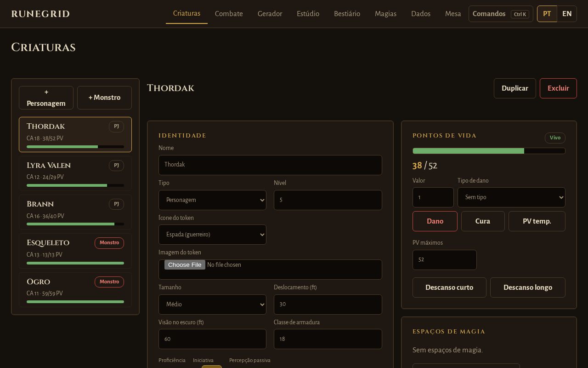Switch to the PT language option
The height and width of the screenshot is (368, 588).
547,14
